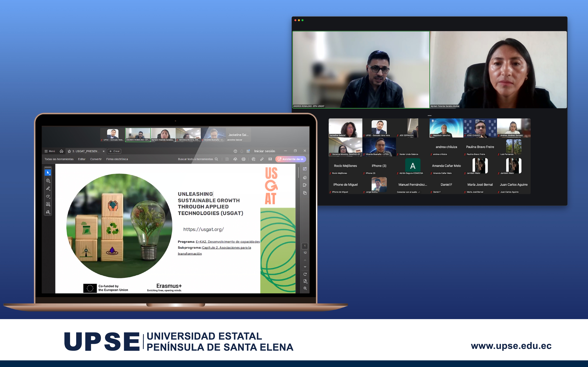This screenshot has height=367, width=588.
Task: Select Myriam Yolanda Sarabia thumbnail in laptop strip
Action: pos(163,135)
